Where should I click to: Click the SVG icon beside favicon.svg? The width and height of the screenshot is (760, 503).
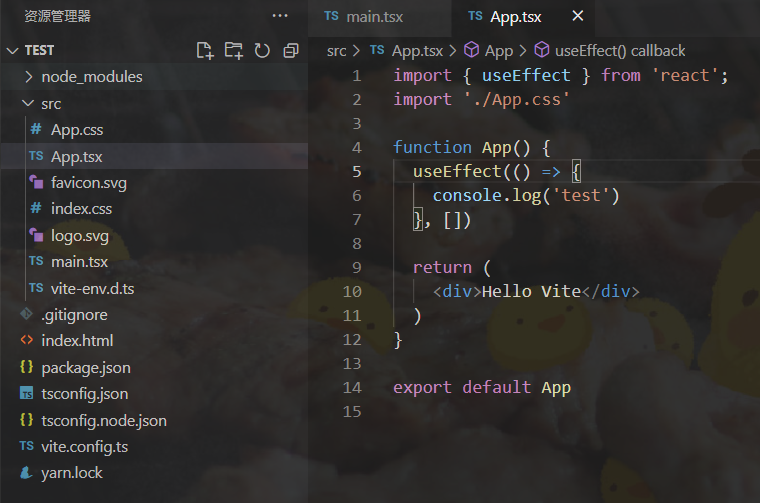(36, 182)
